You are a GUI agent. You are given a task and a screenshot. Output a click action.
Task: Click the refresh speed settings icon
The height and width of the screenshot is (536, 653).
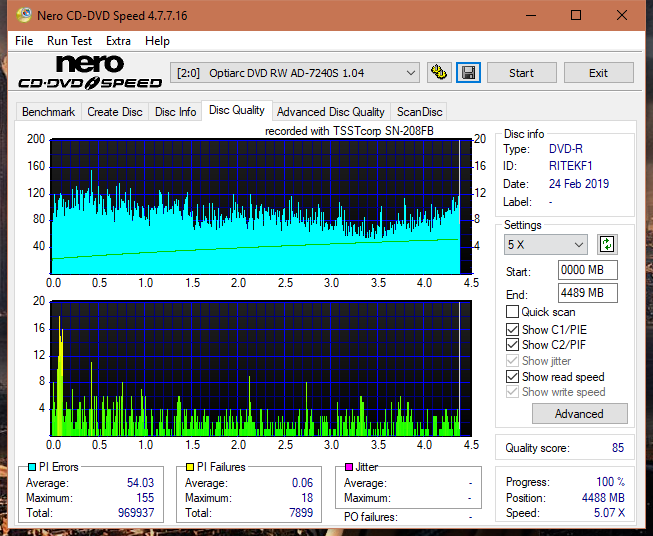(x=607, y=244)
